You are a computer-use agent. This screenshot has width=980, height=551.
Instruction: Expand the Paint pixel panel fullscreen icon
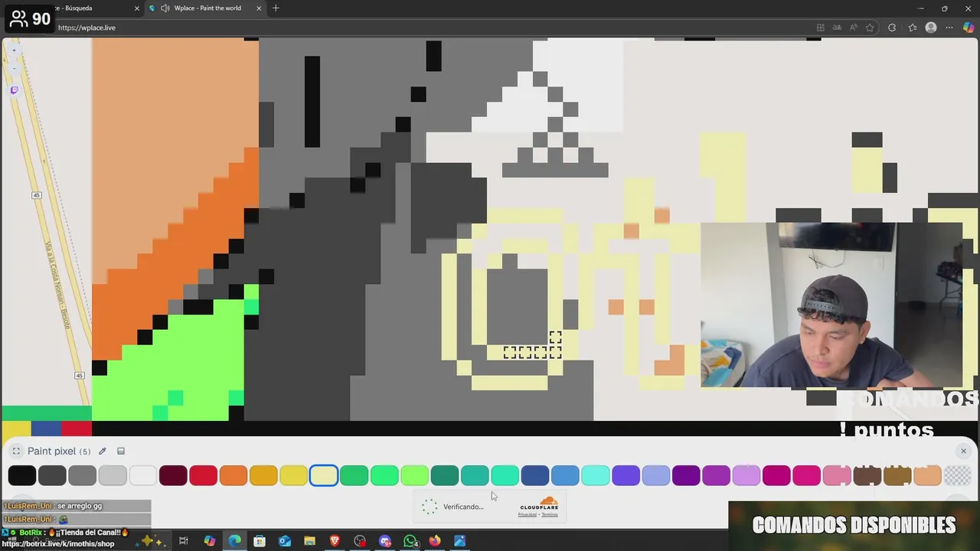[16, 452]
